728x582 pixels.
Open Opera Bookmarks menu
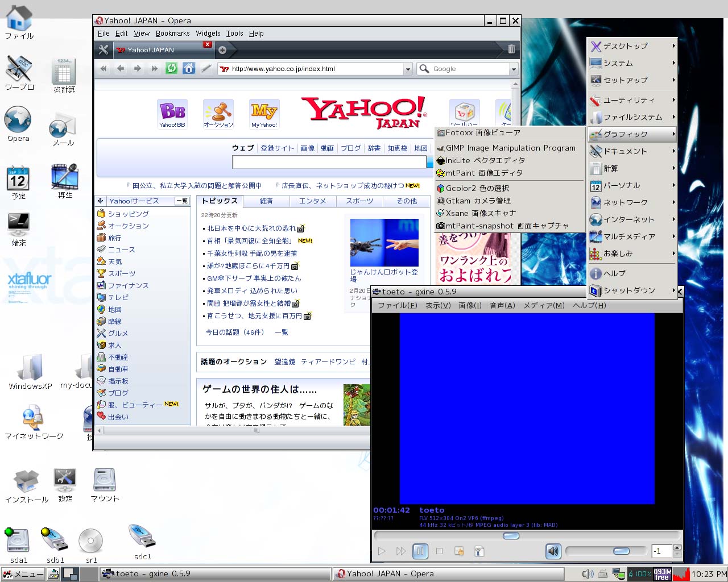[x=172, y=34]
